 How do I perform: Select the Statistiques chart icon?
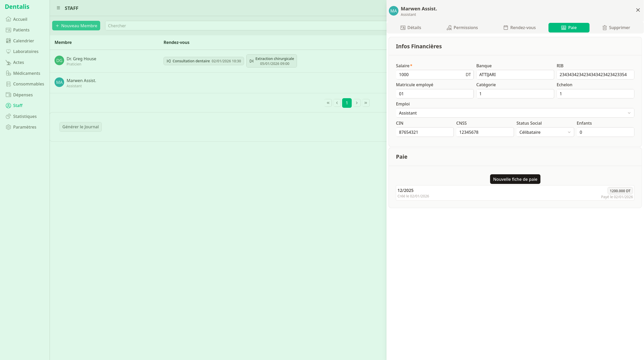coord(9,116)
